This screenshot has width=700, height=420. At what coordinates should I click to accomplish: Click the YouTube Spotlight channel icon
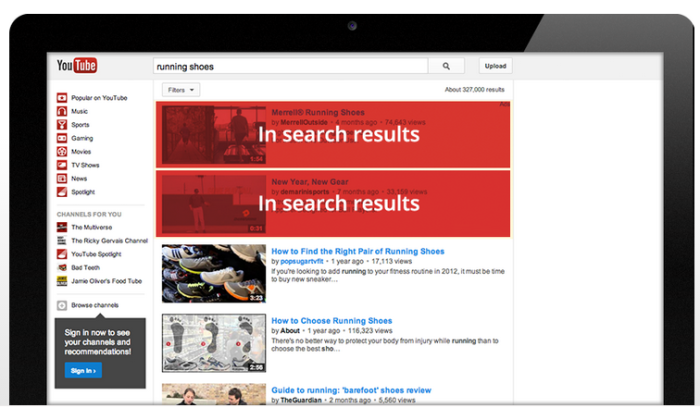coord(62,254)
